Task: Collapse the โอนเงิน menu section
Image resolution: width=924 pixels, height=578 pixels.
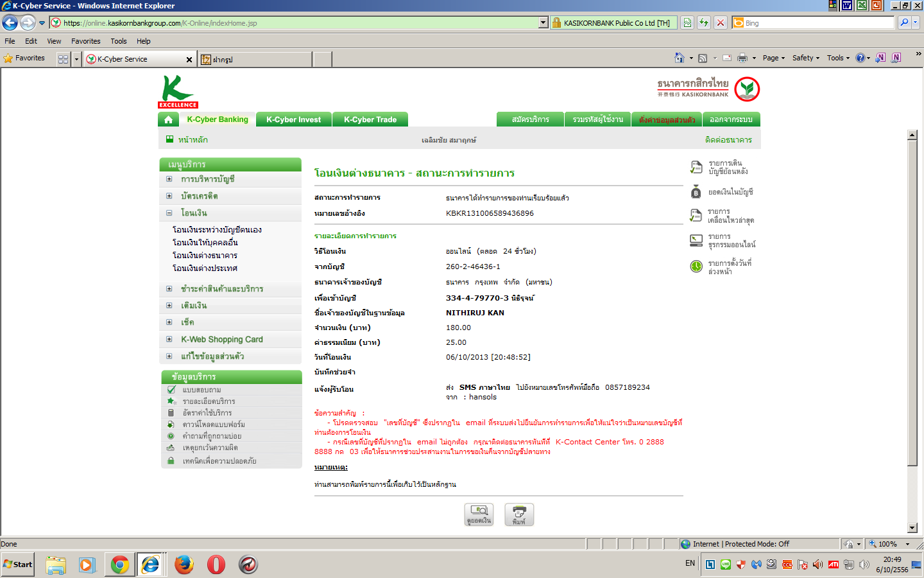Action: pyautogui.click(x=169, y=213)
